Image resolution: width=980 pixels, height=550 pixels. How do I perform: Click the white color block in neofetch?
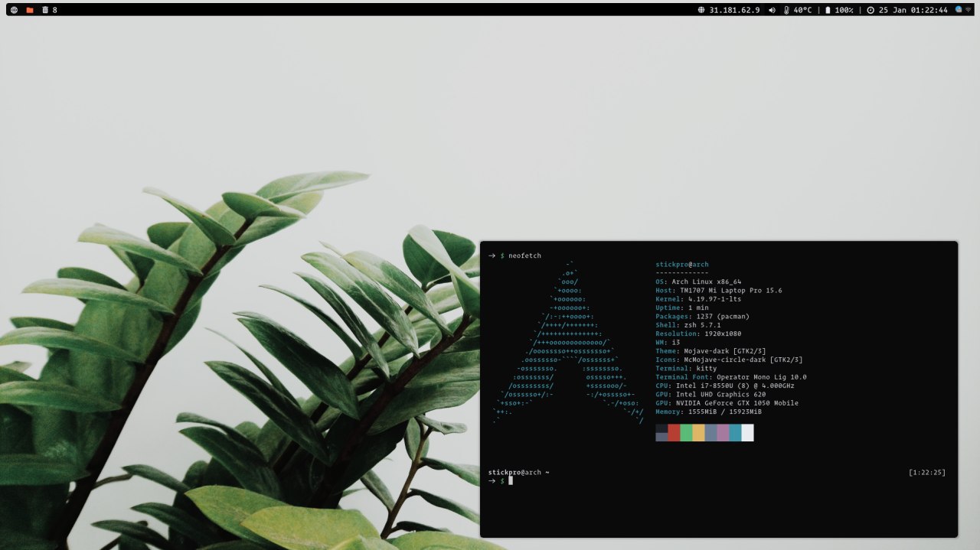pyautogui.click(x=747, y=433)
